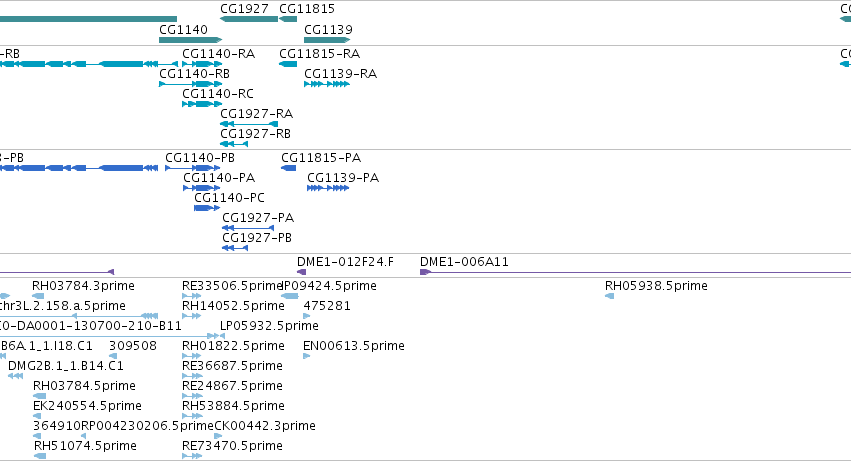Select the CG11815-RA transcript label

(x=319, y=54)
